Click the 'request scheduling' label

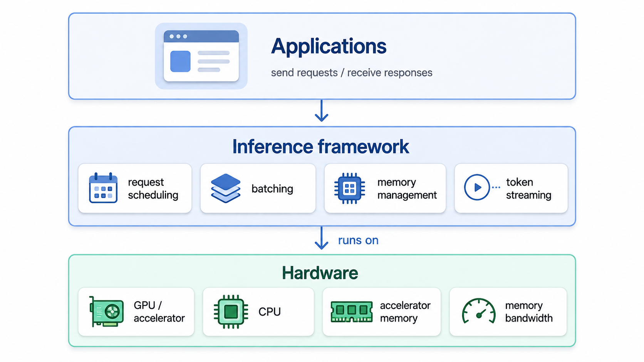153,189
